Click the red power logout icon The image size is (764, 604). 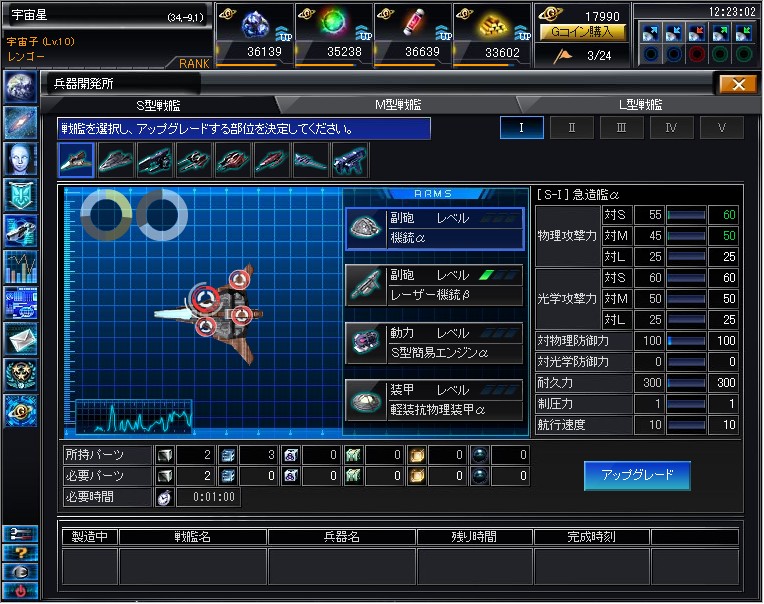click(20, 590)
